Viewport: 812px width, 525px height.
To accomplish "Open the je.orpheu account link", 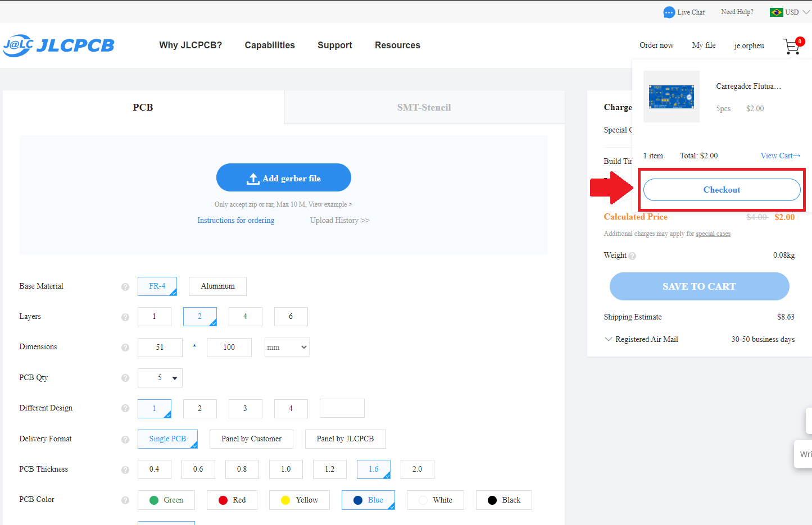I will pyautogui.click(x=749, y=46).
